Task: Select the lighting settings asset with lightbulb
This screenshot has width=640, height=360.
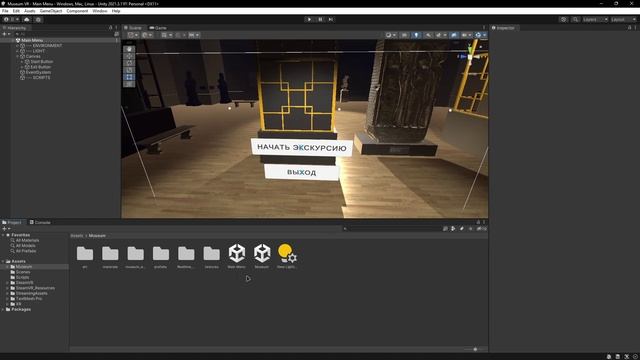Action: 287,257
